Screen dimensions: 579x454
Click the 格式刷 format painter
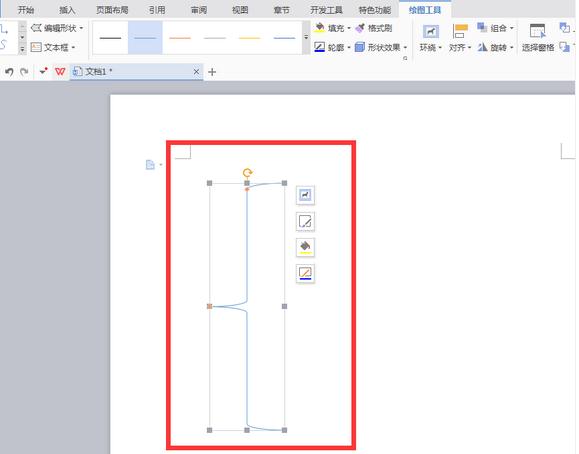374,28
